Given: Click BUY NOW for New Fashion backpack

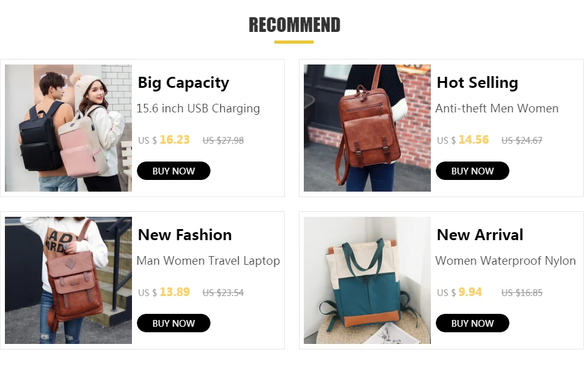Looking at the screenshot, I should pos(173,323).
